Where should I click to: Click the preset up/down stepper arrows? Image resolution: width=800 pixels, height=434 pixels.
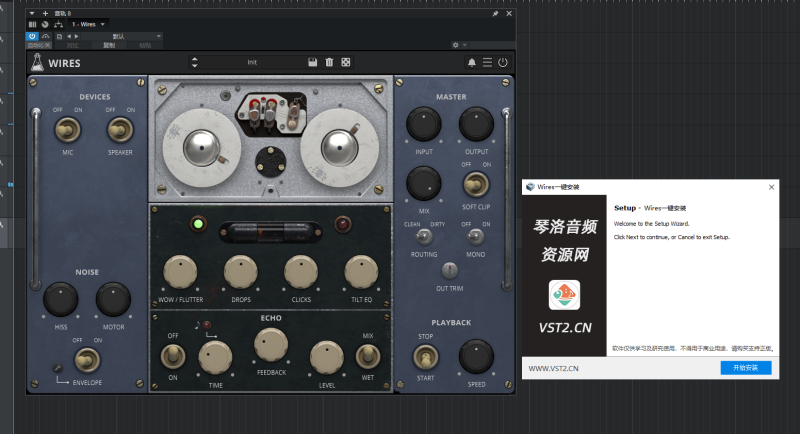194,62
